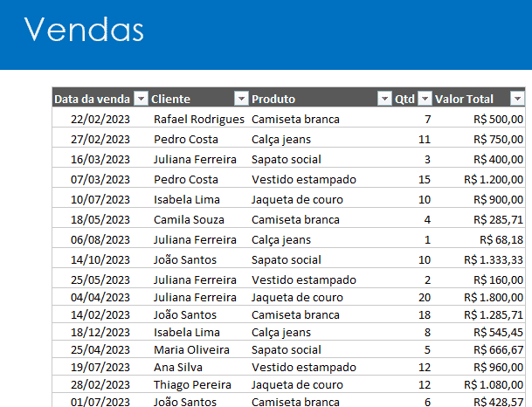Open the Qtd column filter dropdown

point(425,99)
